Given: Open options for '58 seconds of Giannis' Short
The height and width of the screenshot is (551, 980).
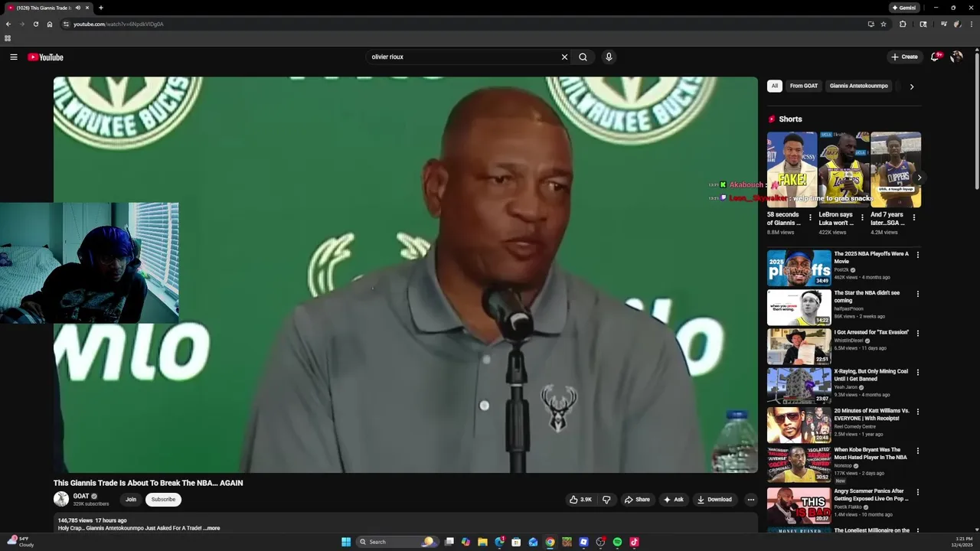Looking at the screenshot, I should pyautogui.click(x=811, y=217).
